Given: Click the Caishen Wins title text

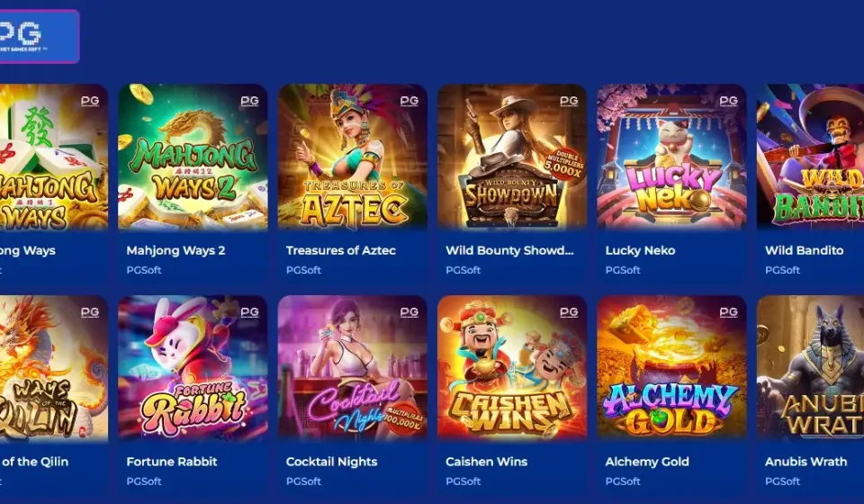Looking at the screenshot, I should coord(486,462).
